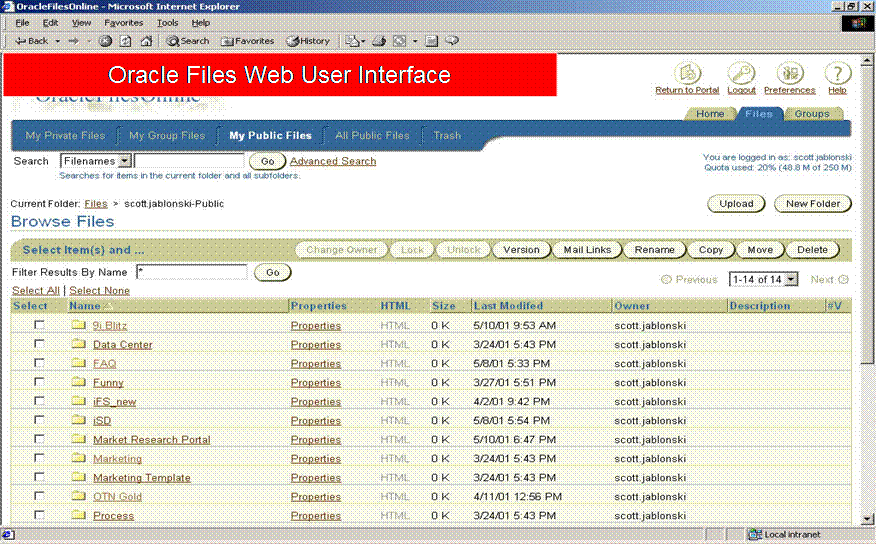Open the Preferences icon
This screenshot has height=552, width=876.
point(790,73)
